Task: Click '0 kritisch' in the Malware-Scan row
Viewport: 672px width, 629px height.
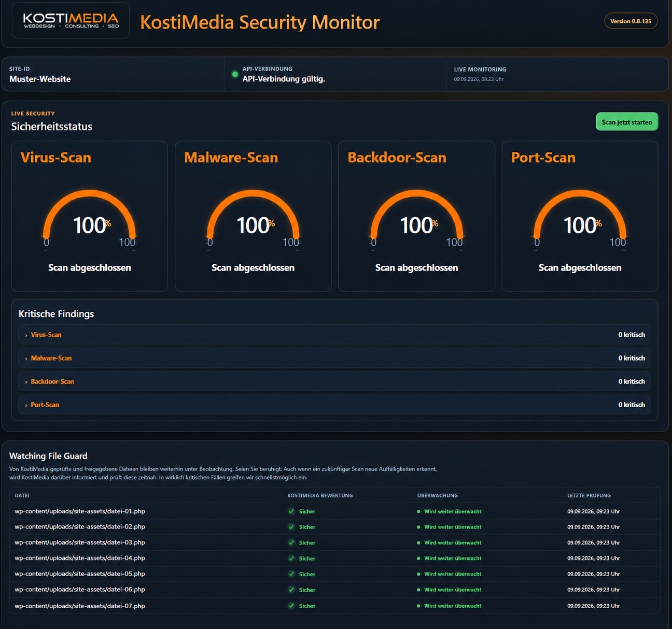Action: coord(632,358)
